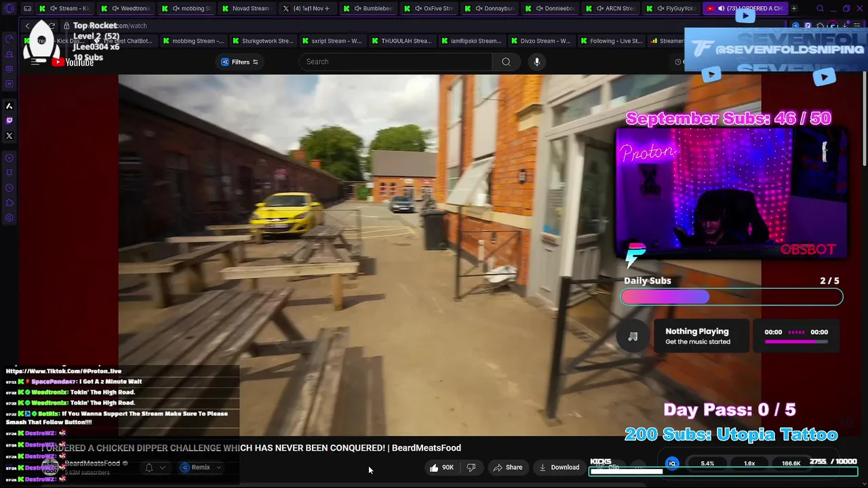Click the notification bell for BeardMeatsFood
Image resolution: width=868 pixels, height=488 pixels.
click(x=149, y=468)
